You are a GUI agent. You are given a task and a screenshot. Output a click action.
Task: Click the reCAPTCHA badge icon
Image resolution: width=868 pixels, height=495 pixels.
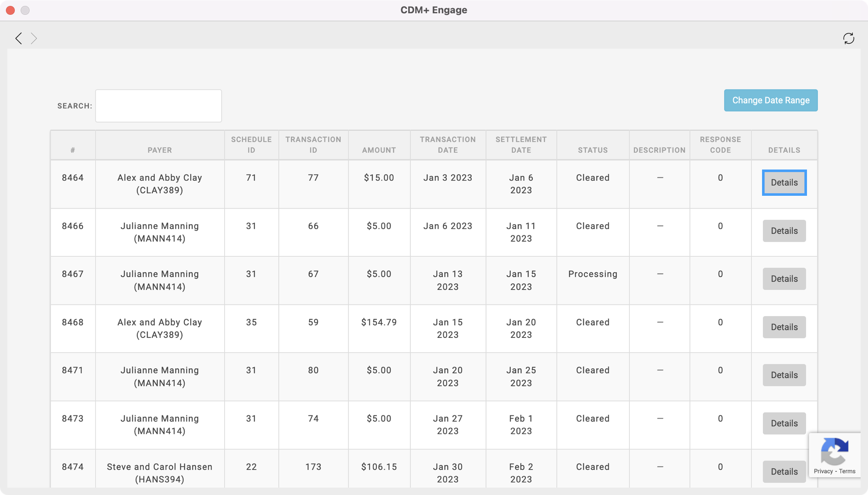click(x=834, y=452)
